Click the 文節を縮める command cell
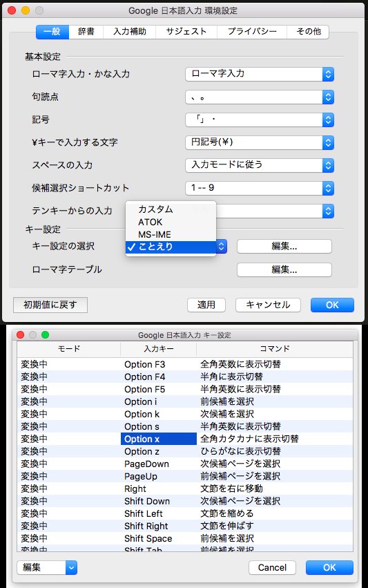 point(275,513)
